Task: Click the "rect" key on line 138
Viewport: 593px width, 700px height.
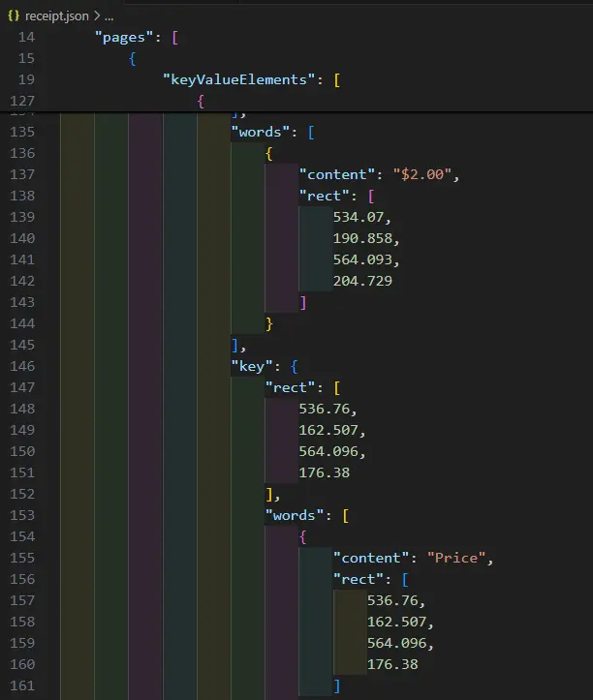Action: (324, 196)
